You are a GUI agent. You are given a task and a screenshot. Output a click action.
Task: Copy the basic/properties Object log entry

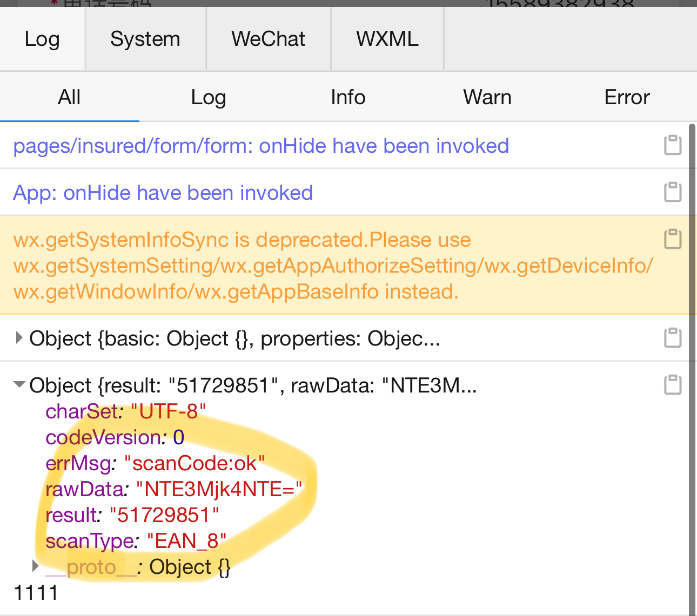[x=673, y=338]
